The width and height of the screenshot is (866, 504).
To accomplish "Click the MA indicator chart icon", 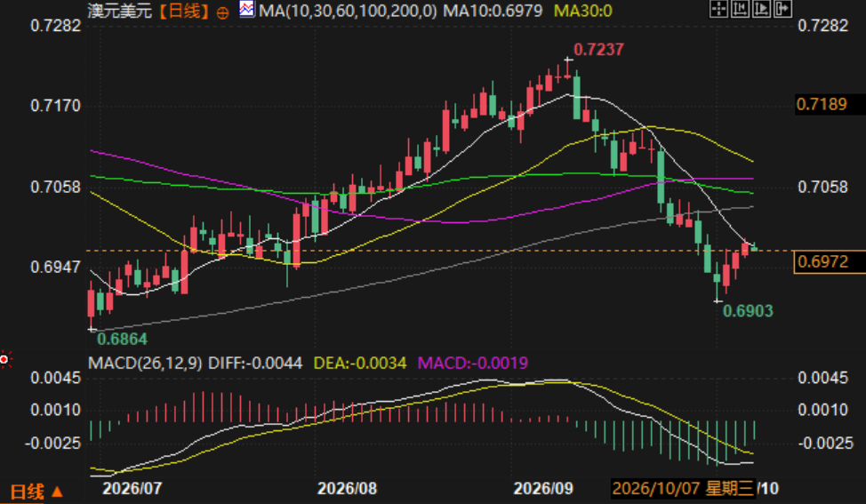I will point(247,9).
